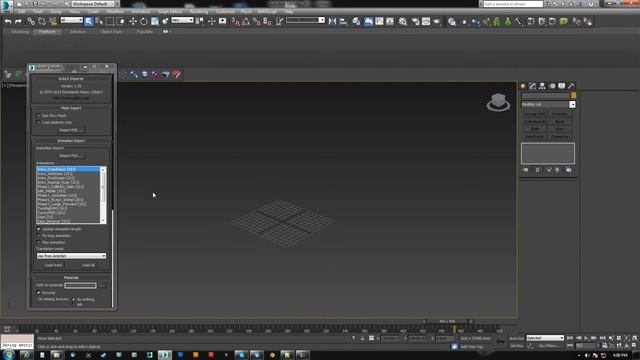
Task: Open the Customize menu
Action: (x=225, y=12)
